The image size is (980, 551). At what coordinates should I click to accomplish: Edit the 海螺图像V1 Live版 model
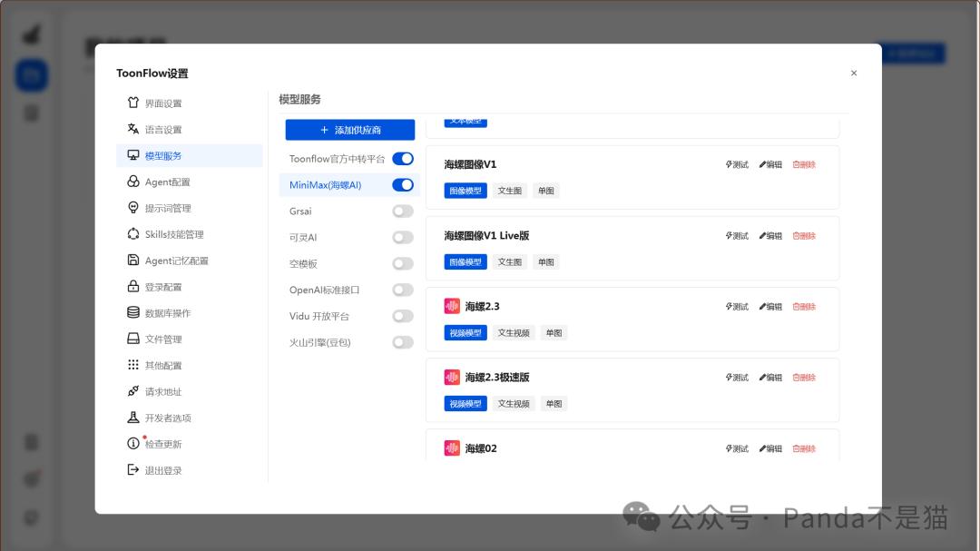[x=770, y=236]
